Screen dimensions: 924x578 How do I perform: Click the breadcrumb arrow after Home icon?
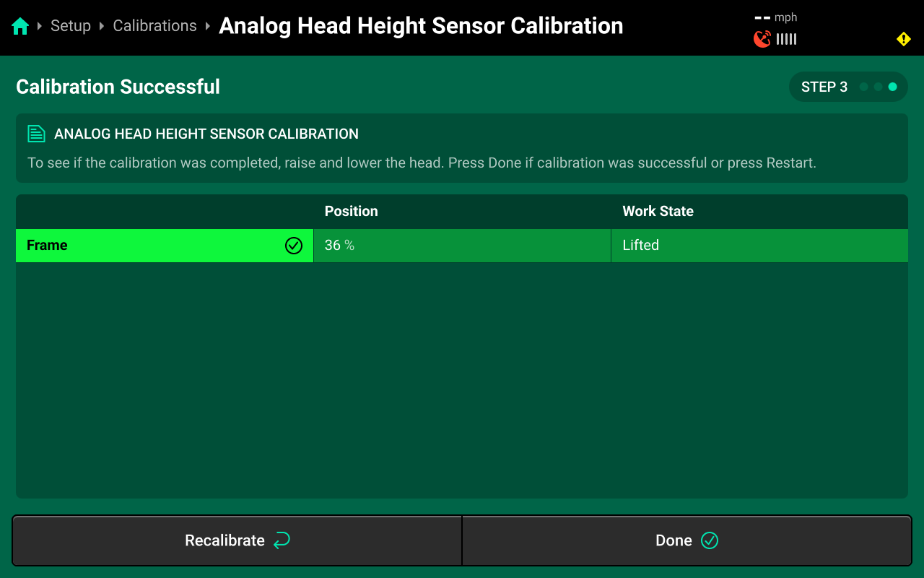(x=40, y=27)
